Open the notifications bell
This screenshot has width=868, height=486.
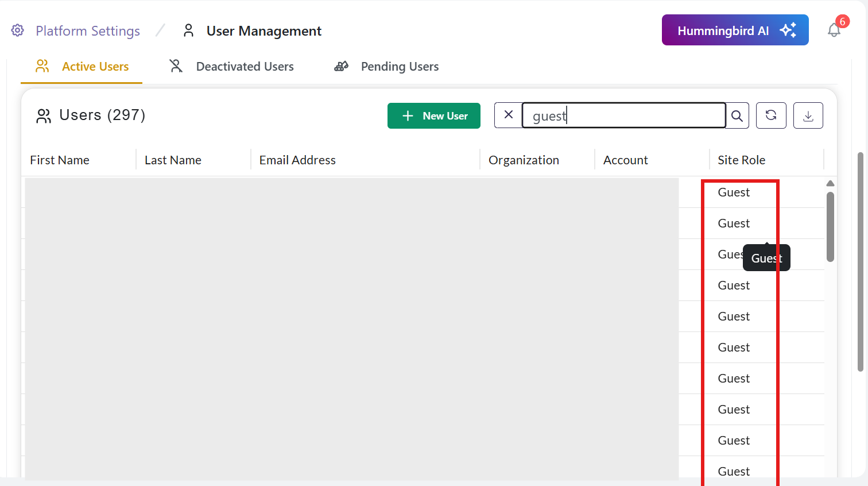coord(834,30)
